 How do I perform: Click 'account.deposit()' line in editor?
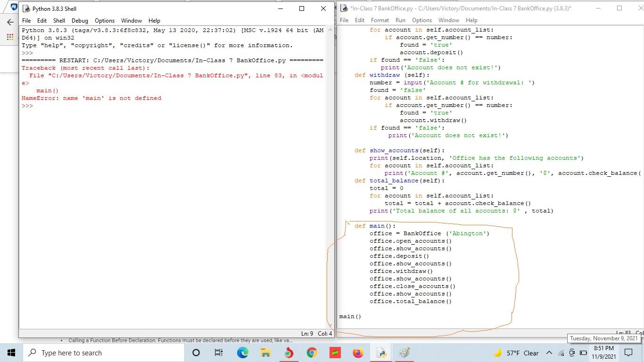tap(431, 52)
